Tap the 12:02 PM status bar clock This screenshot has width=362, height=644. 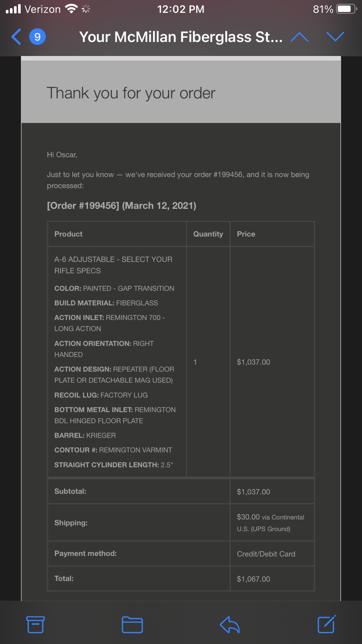pos(181,9)
